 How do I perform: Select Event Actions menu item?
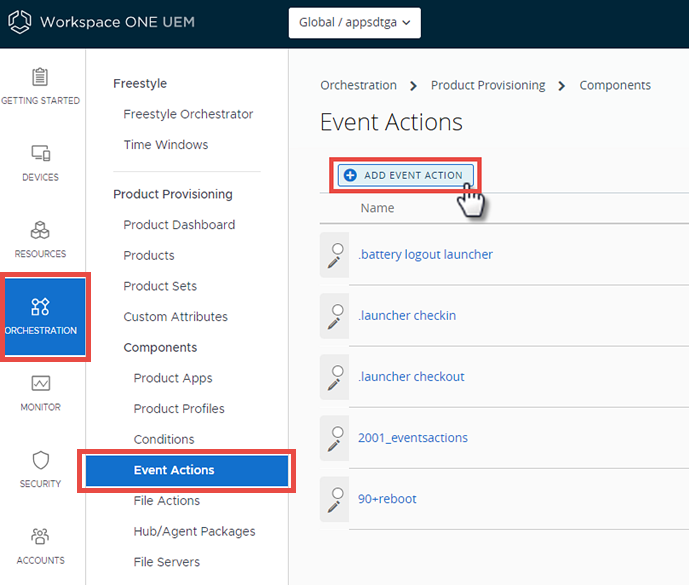[x=187, y=471]
